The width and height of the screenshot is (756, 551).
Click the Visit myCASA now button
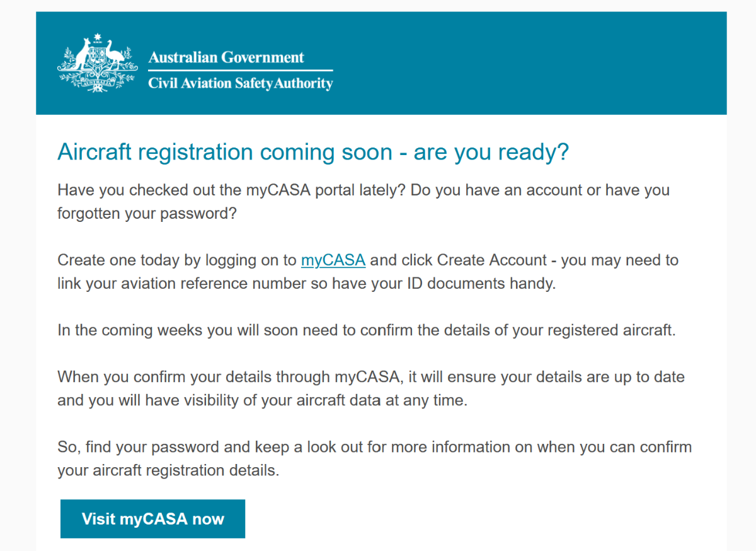click(x=152, y=519)
